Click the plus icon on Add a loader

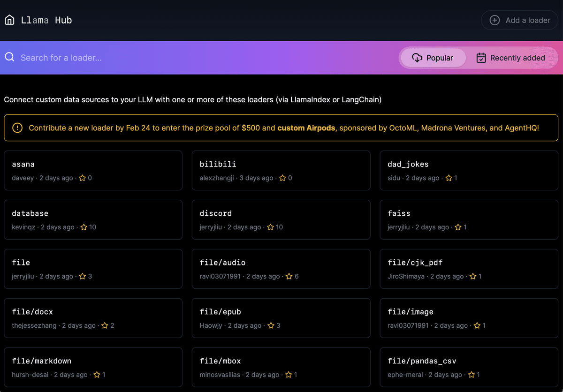[495, 20]
